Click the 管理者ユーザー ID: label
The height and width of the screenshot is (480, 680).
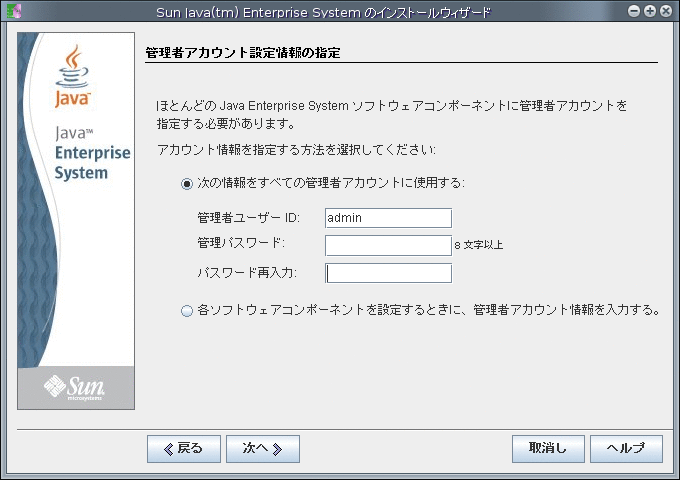[x=248, y=218]
